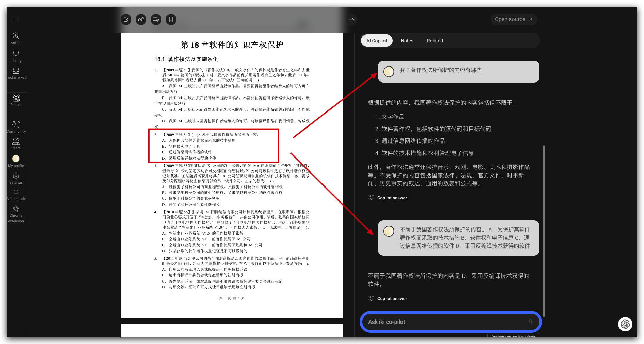Click the first user question bubble about 著作权法
The width and height of the screenshot is (644, 344).
coord(458,72)
